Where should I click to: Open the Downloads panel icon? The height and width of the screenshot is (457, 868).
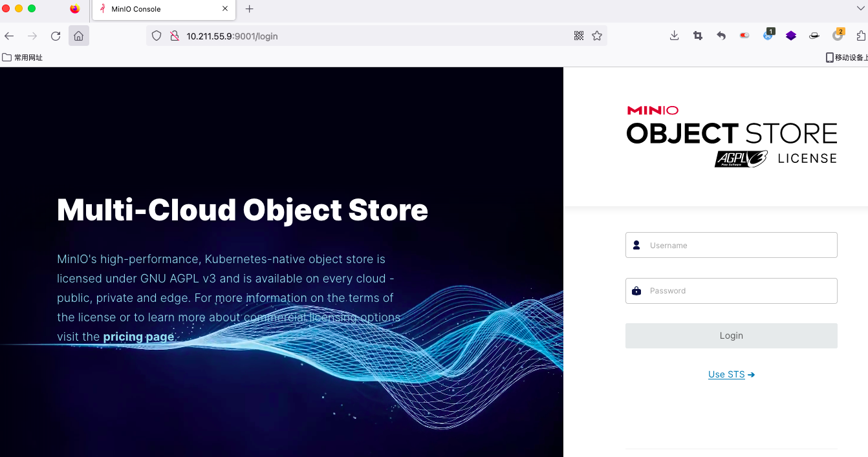674,36
